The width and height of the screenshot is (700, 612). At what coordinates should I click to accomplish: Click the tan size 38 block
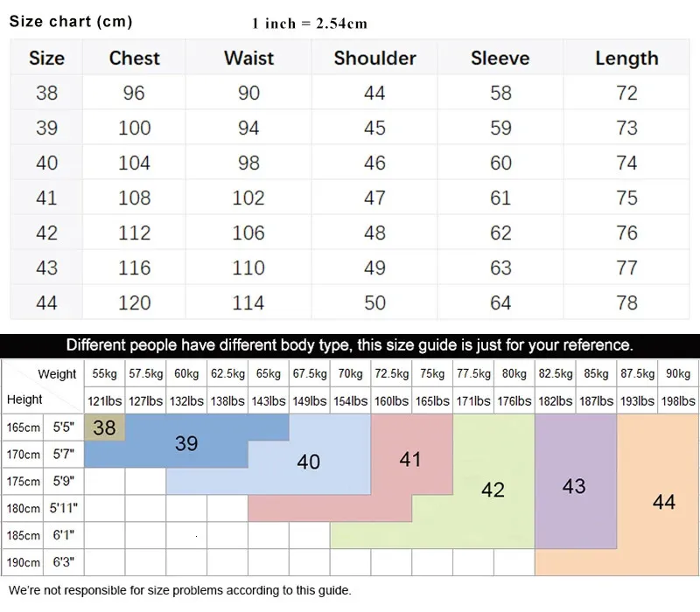tap(104, 428)
